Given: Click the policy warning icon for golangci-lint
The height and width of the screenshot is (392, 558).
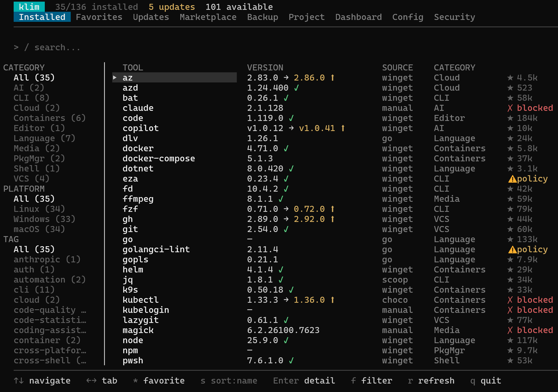Looking at the screenshot, I should (512, 250).
